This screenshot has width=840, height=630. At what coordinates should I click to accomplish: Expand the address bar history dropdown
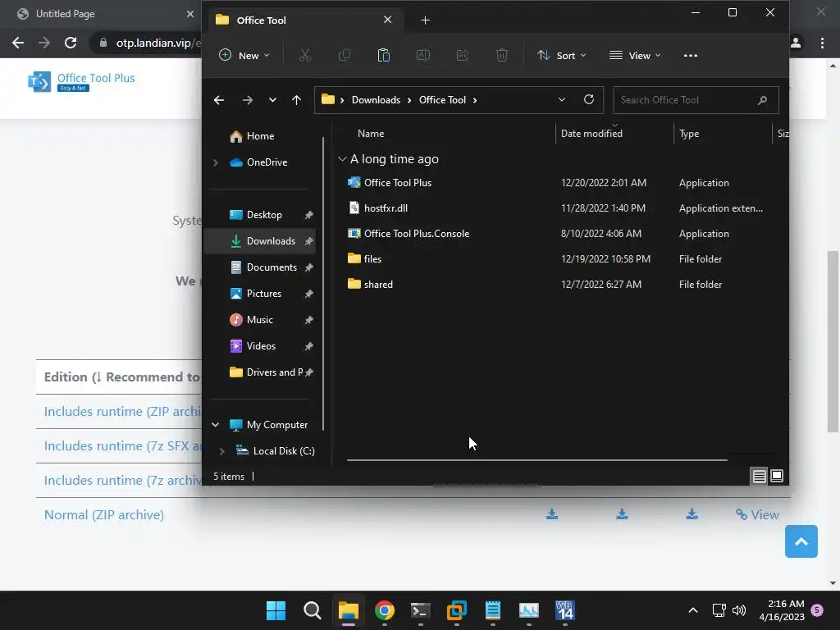[561, 99]
